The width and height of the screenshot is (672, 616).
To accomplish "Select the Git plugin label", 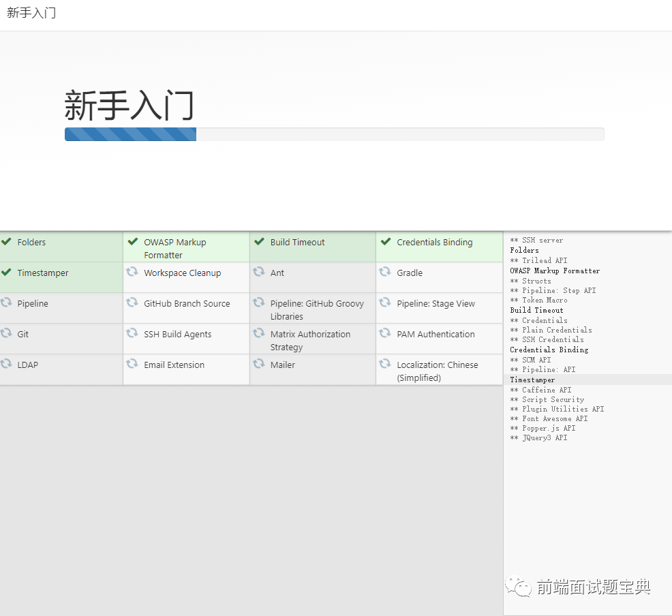I will pos(22,334).
